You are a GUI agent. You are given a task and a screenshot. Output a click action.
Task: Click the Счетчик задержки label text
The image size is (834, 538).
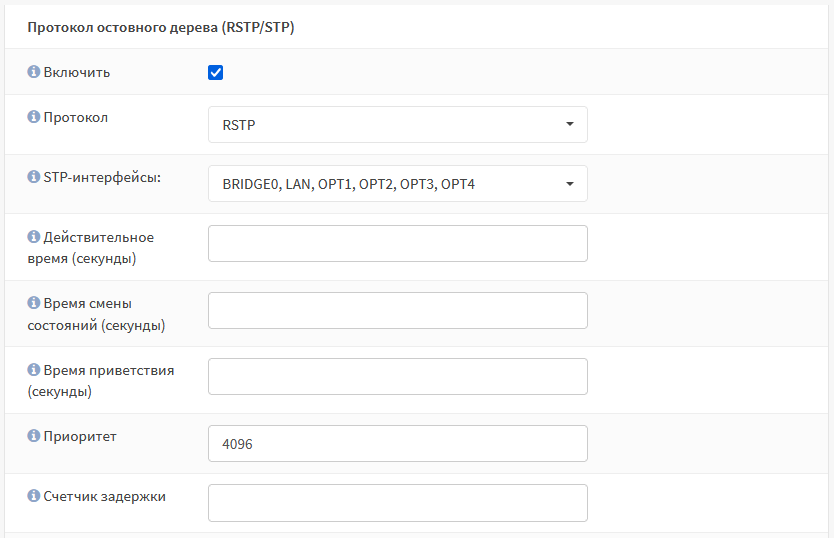click(x=104, y=496)
